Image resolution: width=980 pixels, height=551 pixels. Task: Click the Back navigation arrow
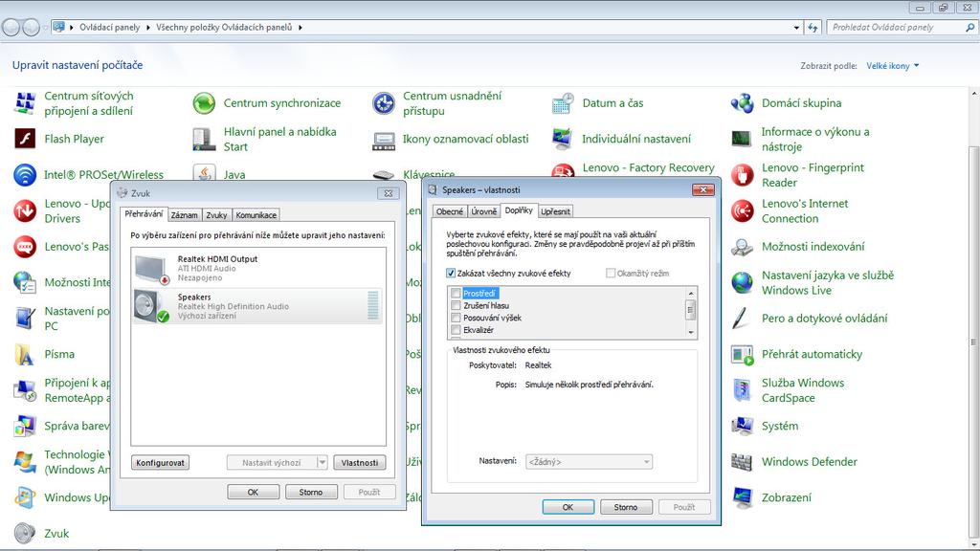[11, 28]
